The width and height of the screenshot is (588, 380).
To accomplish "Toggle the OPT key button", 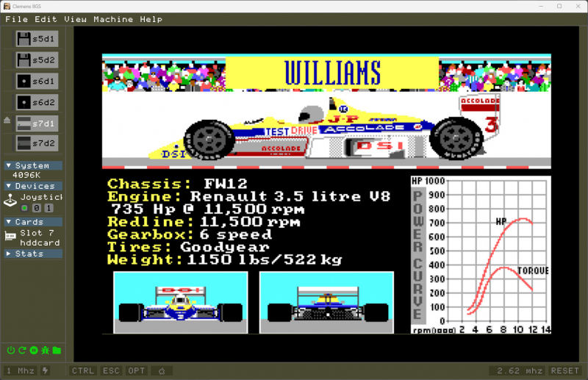I will [136, 370].
